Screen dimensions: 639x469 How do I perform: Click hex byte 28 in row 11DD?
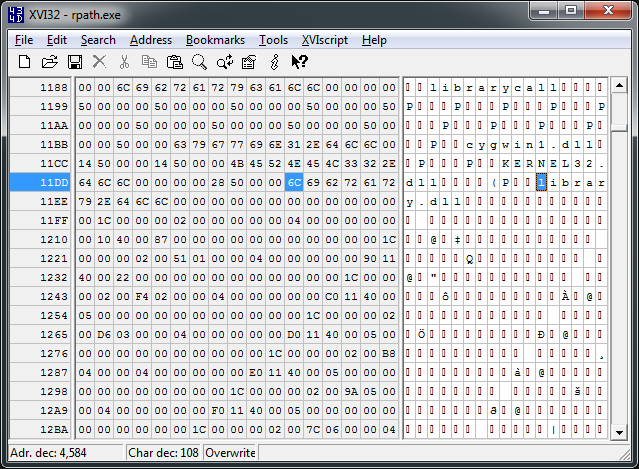218,183
